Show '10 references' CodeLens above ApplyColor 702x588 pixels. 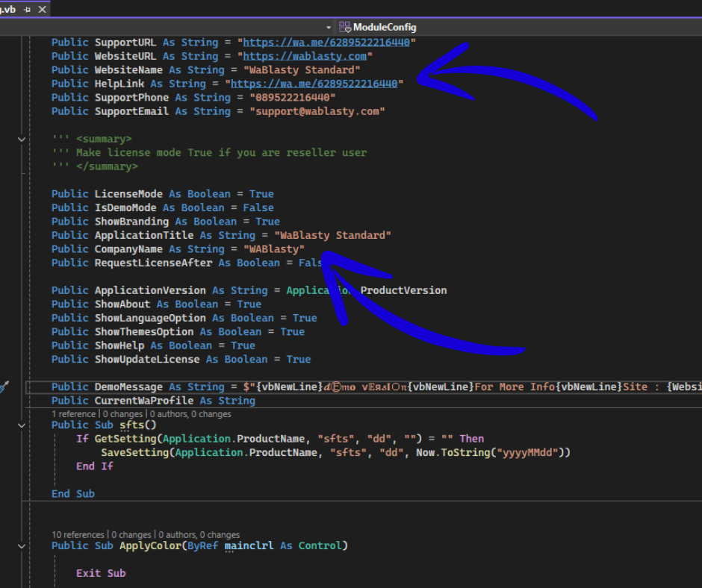coord(78,534)
